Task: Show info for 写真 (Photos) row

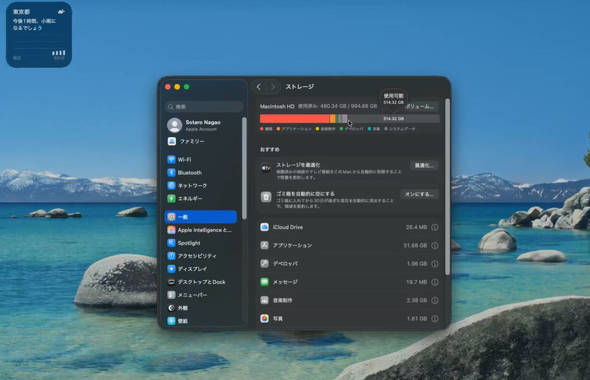Action: (x=435, y=319)
